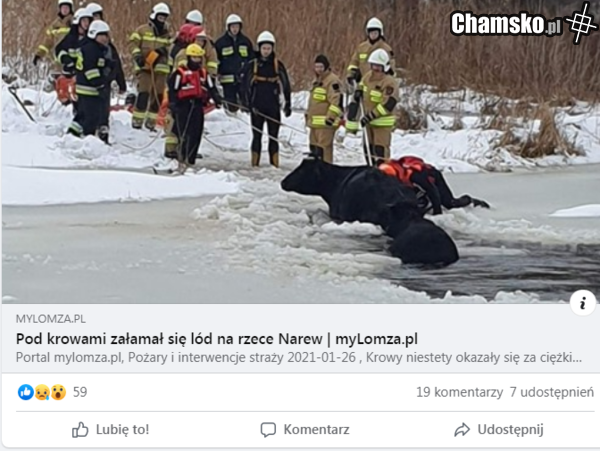Click the Chamsko.pl watermark text
600x451 pixels.
[x=506, y=24]
